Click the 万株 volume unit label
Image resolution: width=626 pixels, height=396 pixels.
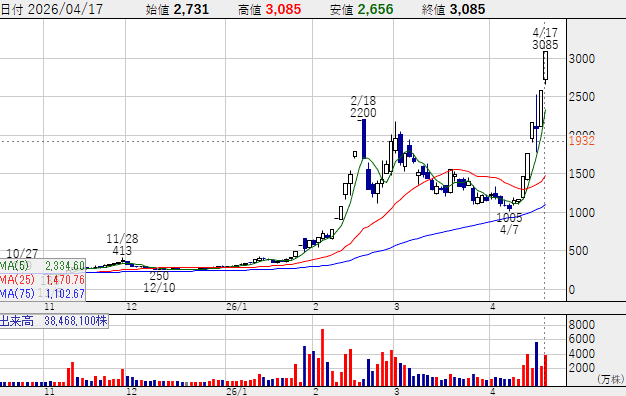click(611, 379)
